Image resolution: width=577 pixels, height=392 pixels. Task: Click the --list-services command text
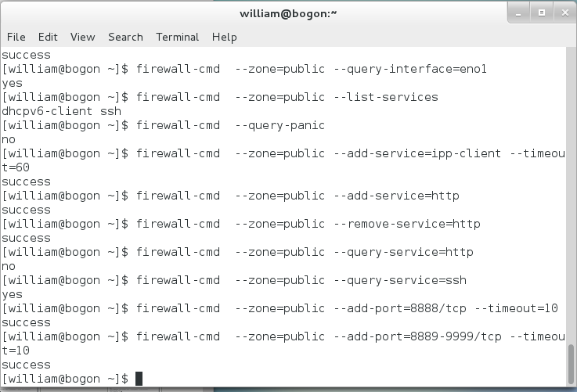click(386, 97)
